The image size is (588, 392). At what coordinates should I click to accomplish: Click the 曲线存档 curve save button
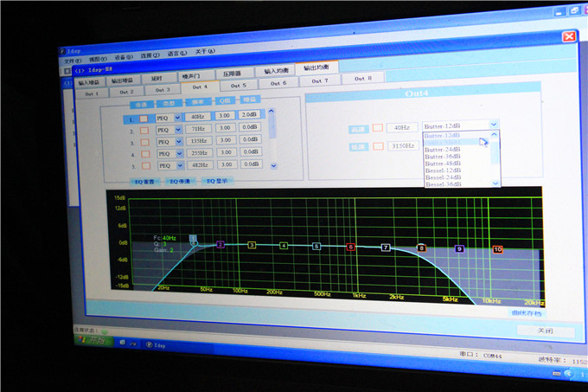pyautogui.click(x=527, y=313)
